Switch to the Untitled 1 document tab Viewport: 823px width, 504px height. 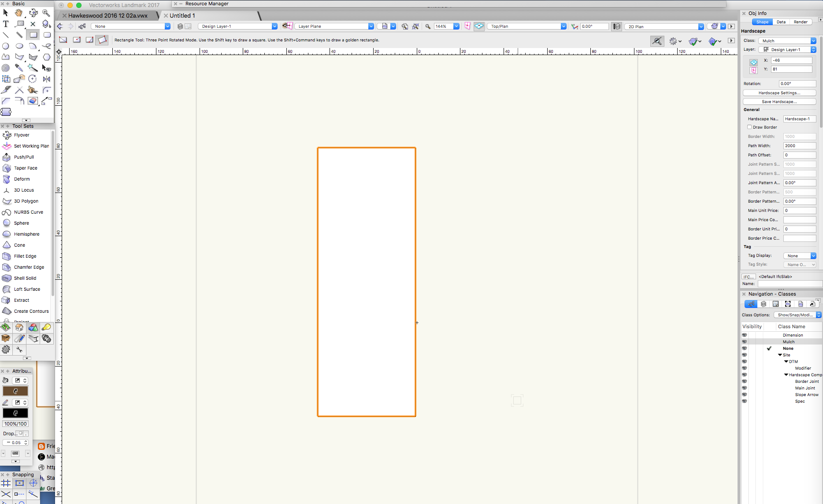coord(182,15)
